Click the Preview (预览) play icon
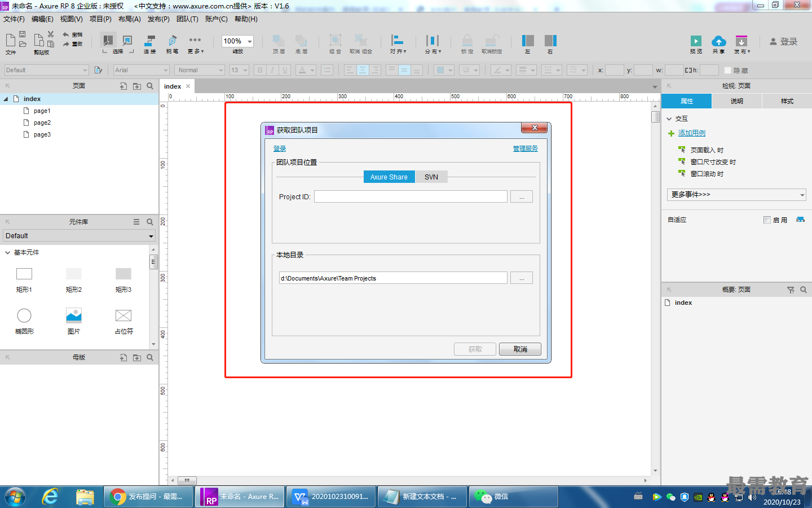812x508 pixels. pyautogui.click(x=696, y=41)
